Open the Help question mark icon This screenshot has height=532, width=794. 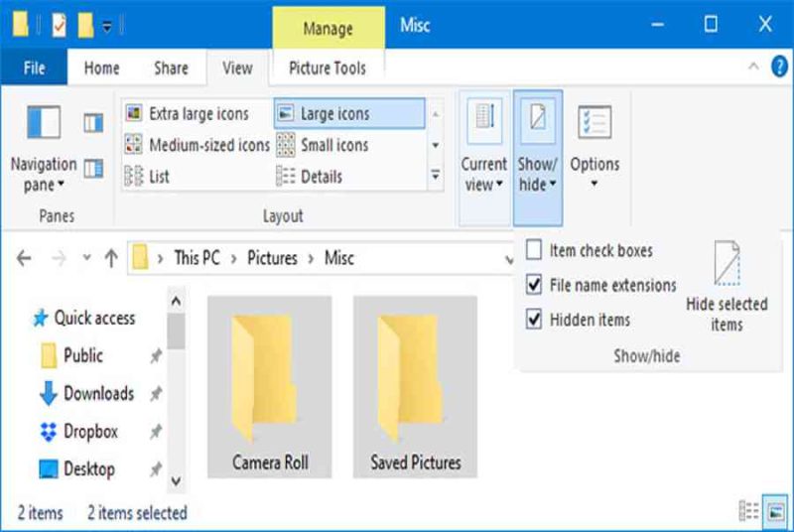[779, 66]
